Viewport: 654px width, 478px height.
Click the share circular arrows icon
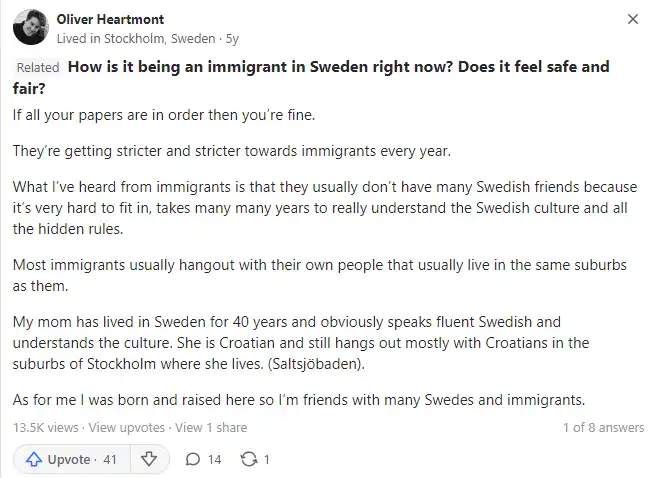coord(249,459)
